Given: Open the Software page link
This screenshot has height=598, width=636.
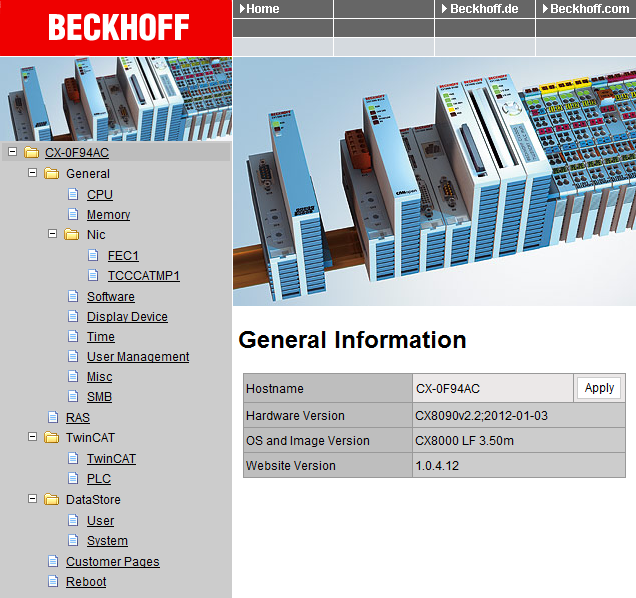Looking at the screenshot, I should 111,297.
